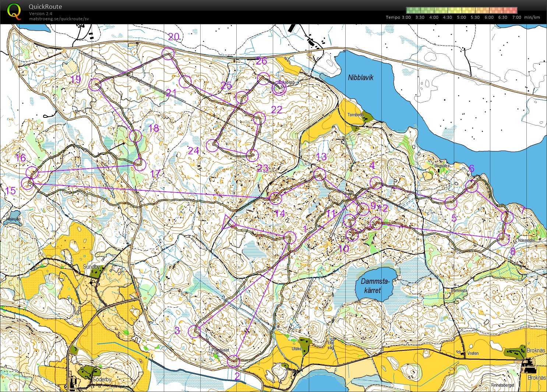Click control number 7 label

click(x=523, y=211)
